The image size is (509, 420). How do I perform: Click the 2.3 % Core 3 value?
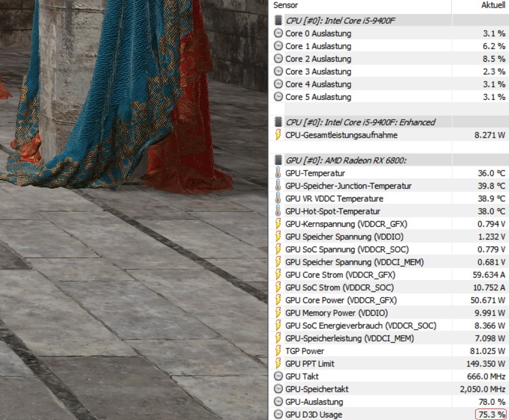[x=494, y=71]
